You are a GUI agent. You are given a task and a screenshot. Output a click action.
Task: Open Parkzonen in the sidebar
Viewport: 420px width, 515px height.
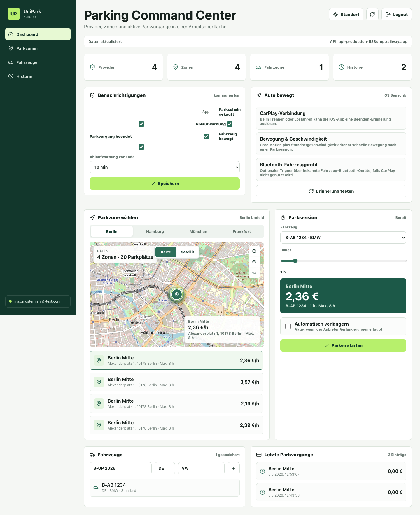point(38,48)
